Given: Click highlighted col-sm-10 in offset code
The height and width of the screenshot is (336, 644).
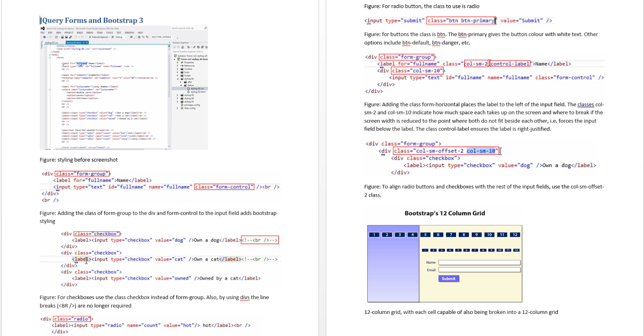Looking at the screenshot, I should (481, 151).
